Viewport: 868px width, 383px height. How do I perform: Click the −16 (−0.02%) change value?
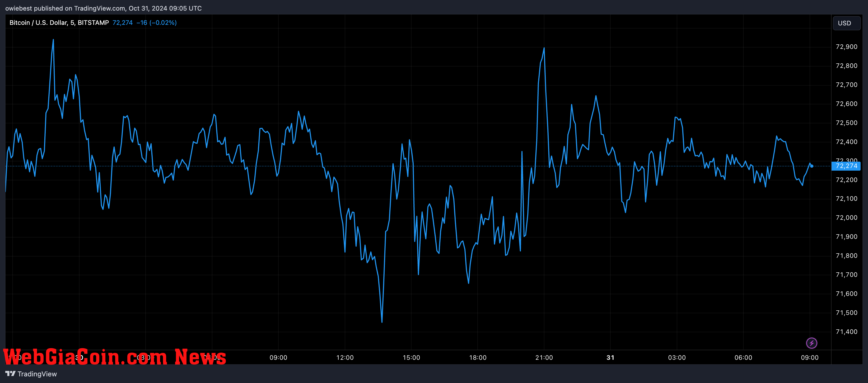[x=157, y=22]
